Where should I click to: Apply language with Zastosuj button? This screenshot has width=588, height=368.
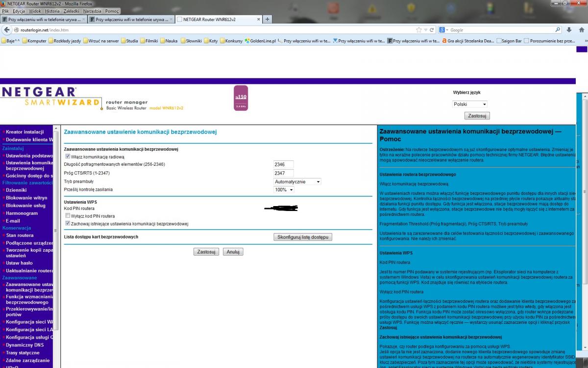click(477, 116)
